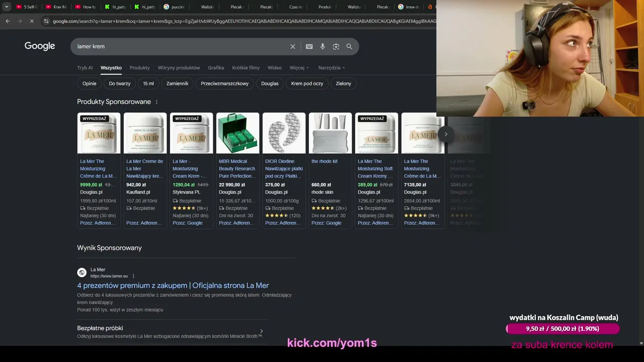Screen dimensions: 644x362
Task: Stop loading the current page
Action: coord(31,21)
